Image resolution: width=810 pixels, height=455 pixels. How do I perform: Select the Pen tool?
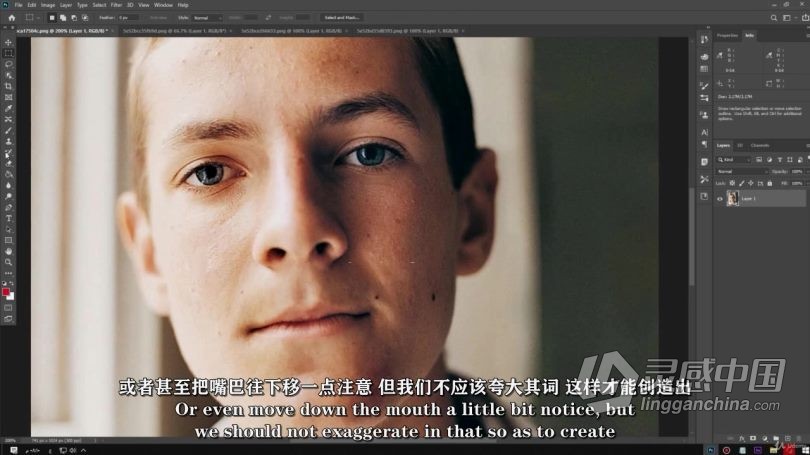[x=8, y=208]
